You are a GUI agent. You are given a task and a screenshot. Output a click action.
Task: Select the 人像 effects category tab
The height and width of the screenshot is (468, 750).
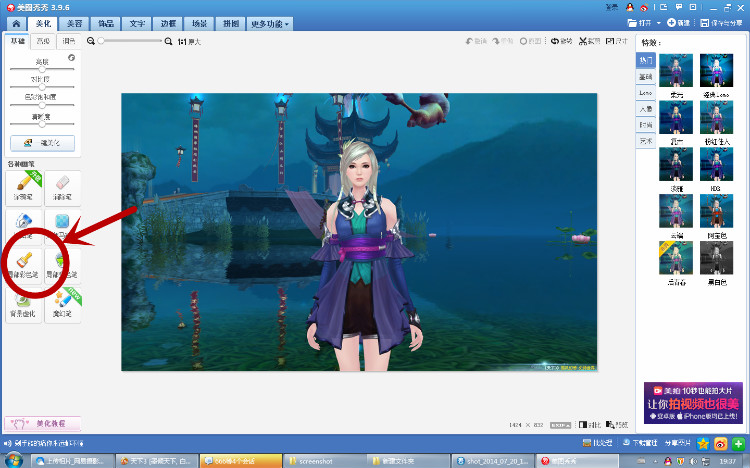(646, 109)
